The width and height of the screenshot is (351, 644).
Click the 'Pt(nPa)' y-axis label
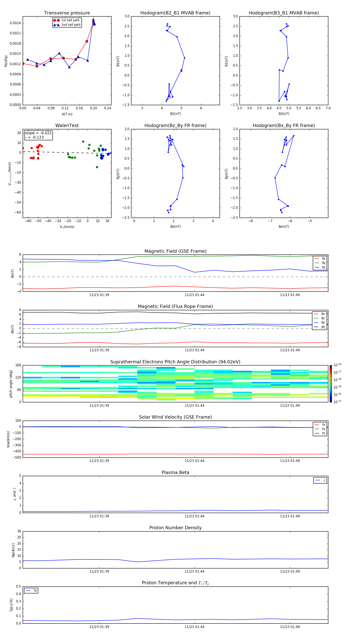pos(6,61)
